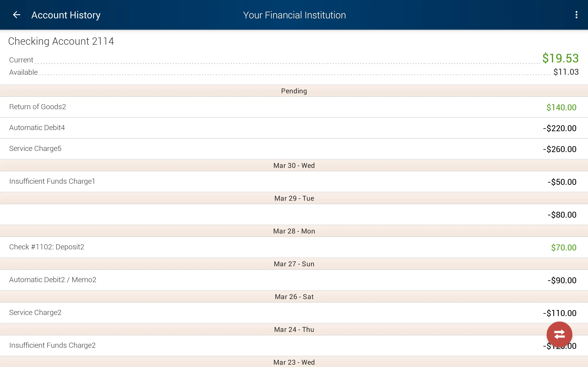Click the transfer/swap icon button
Viewport: 588px width, 367px height.
coord(560,334)
